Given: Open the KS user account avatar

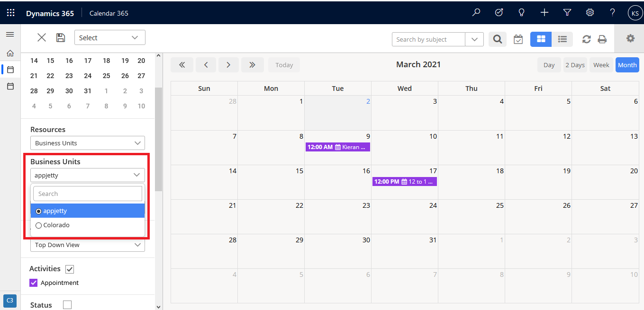Looking at the screenshot, I should (635, 13).
